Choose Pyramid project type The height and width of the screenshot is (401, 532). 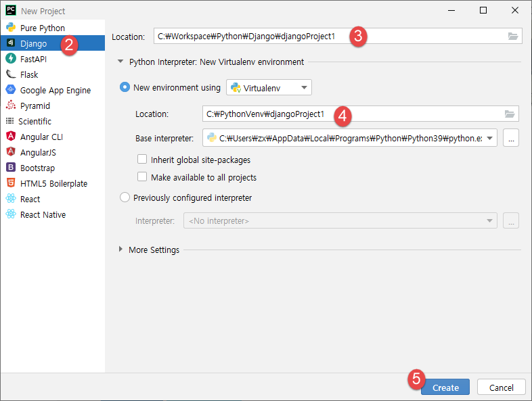coord(53,105)
